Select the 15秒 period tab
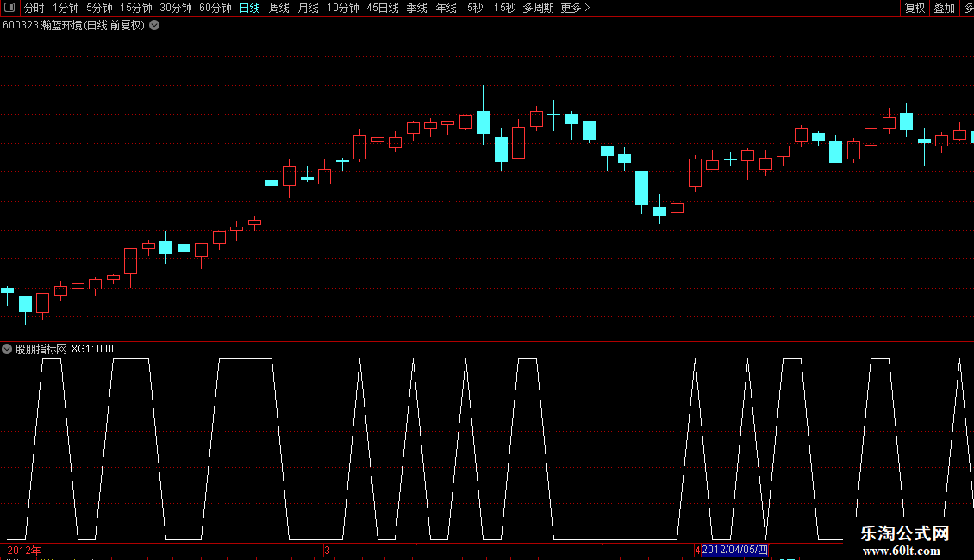974x560 pixels. 504,8
